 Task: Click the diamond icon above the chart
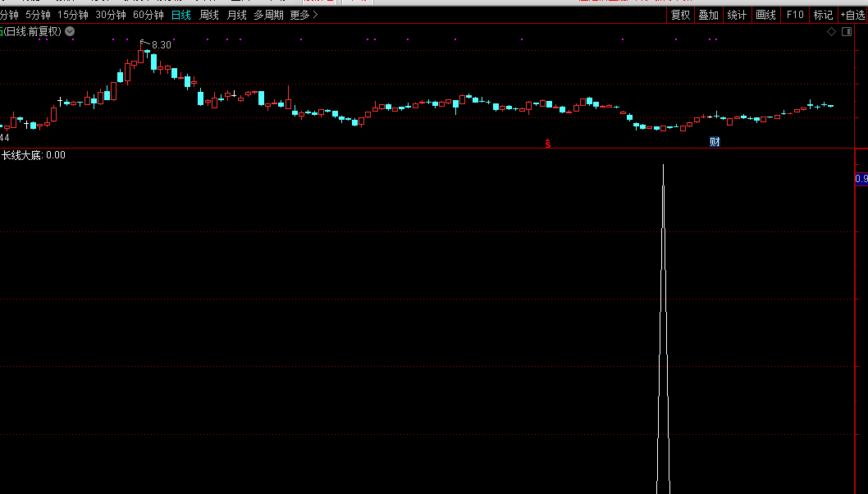(831, 31)
